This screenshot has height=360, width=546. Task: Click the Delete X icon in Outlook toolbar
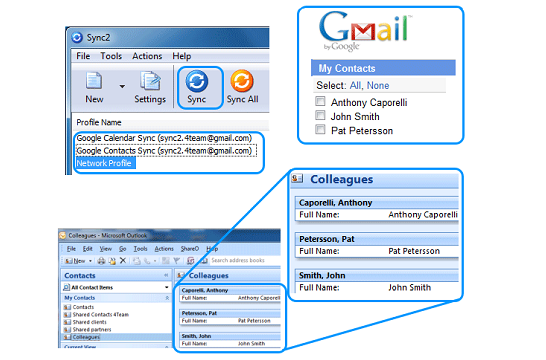click(x=123, y=260)
